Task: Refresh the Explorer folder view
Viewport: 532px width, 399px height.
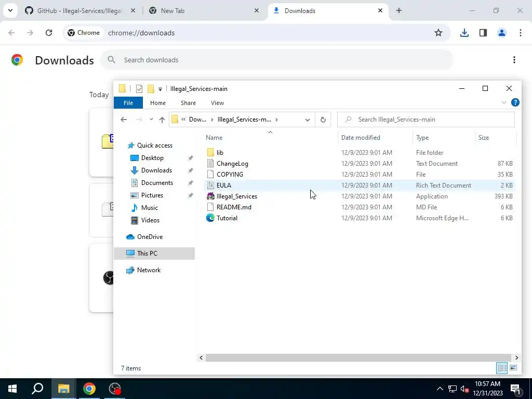Action: (x=323, y=119)
